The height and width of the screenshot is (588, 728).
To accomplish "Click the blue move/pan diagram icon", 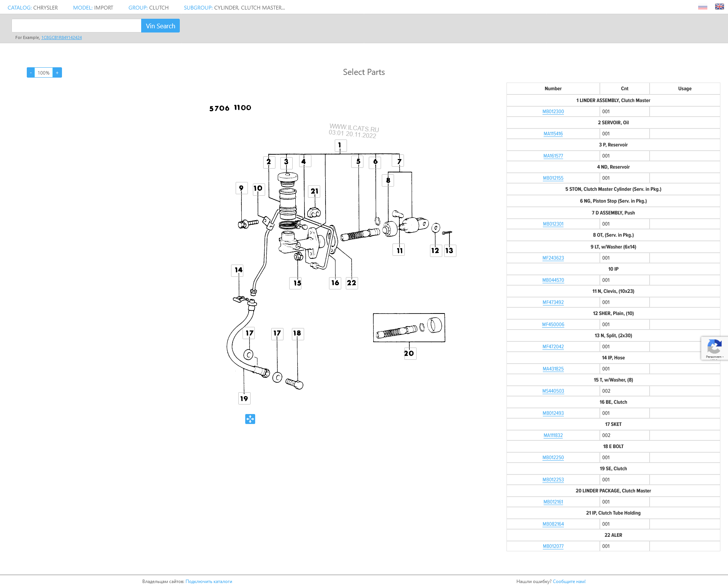I will coord(250,419).
